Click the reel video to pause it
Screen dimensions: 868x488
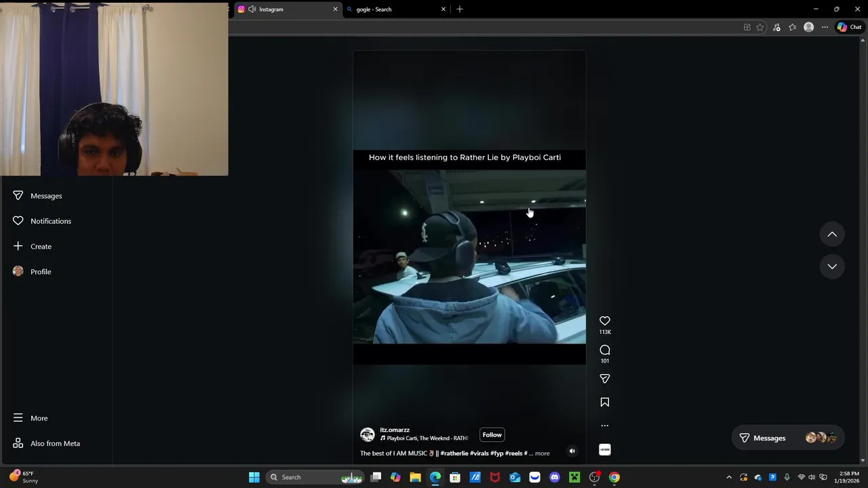tap(469, 258)
